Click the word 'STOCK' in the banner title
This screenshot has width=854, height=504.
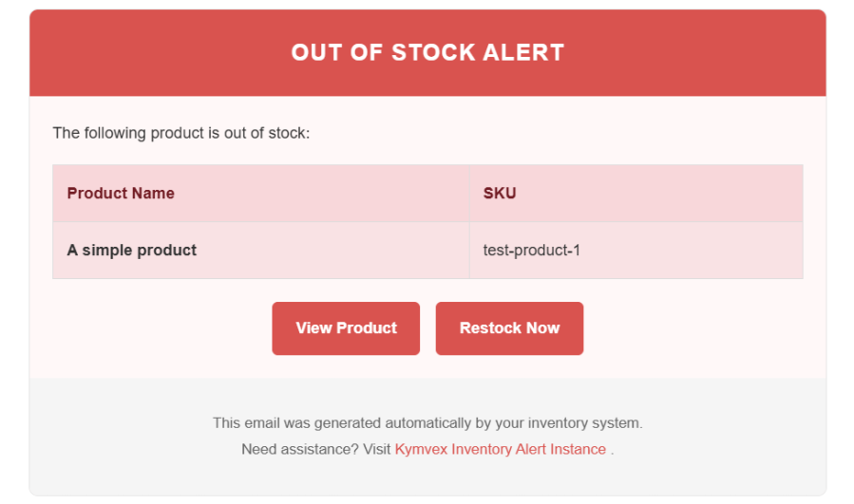point(433,52)
